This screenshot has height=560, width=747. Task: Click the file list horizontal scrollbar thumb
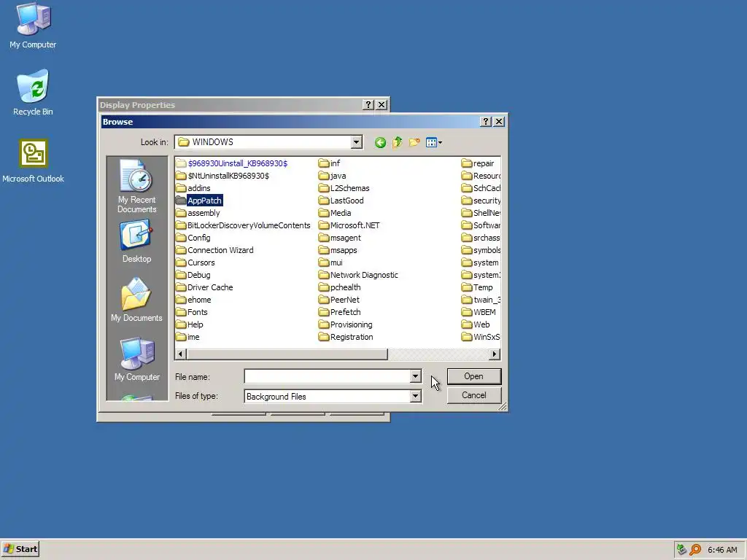click(x=287, y=354)
